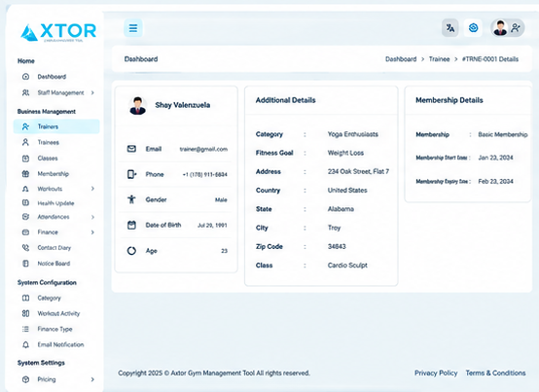Click the Cardio Sculpt class value
Image resolution: width=539 pixels, height=392 pixels.
point(347,266)
